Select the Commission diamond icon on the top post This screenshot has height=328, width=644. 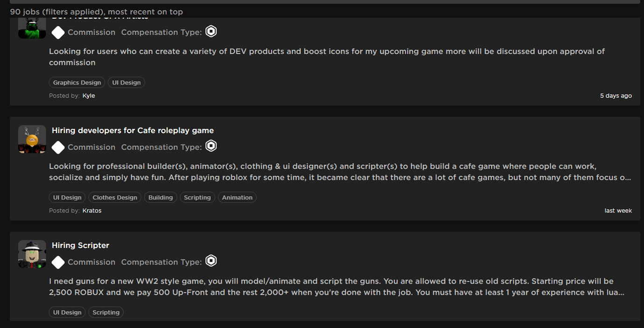coord(58,32)
